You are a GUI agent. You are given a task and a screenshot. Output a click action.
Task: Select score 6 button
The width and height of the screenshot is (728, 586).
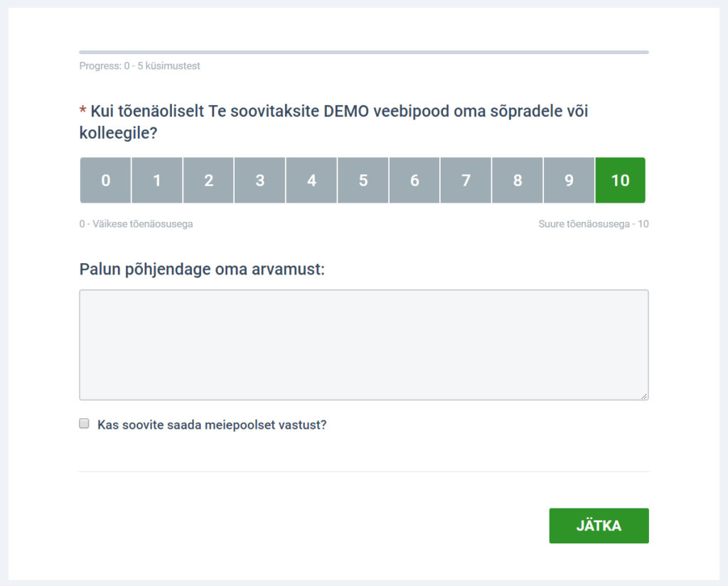coord(414,180)
